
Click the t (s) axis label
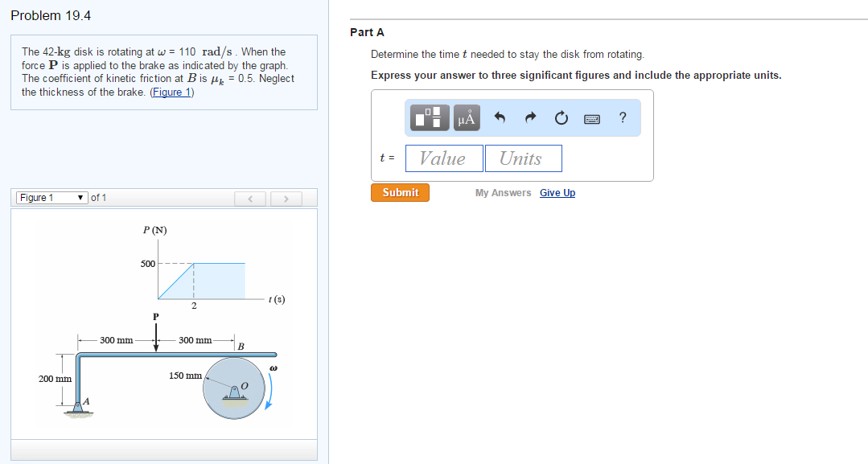tap(277, 299)
